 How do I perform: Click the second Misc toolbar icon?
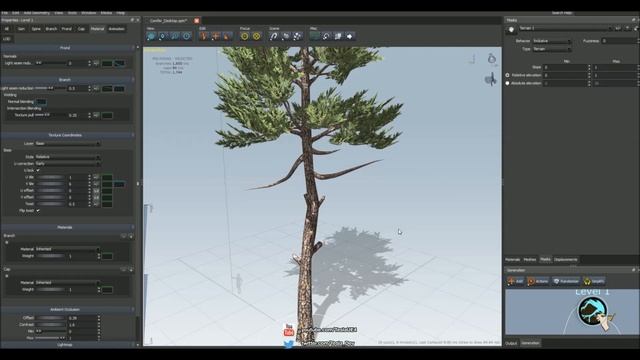[x=327, y=36]
